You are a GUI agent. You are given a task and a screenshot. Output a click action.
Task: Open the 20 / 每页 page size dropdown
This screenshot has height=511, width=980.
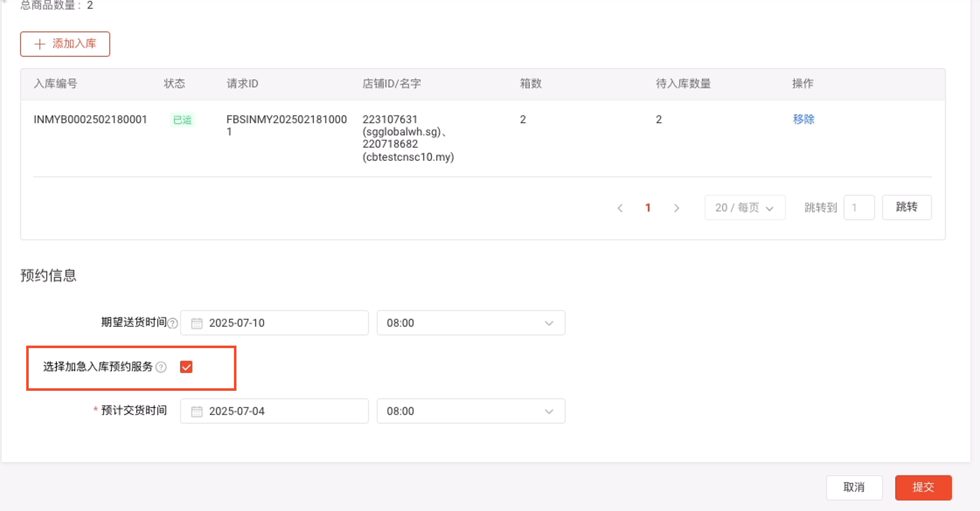[x=745, y=208]
